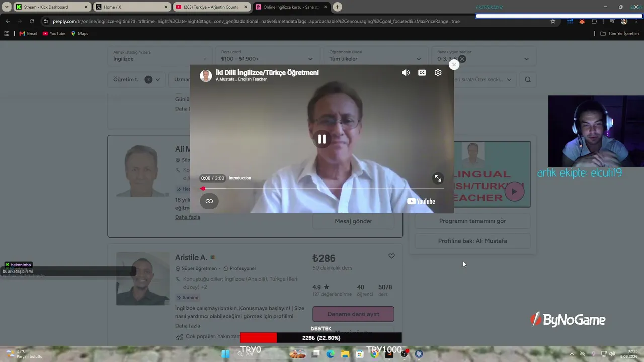The width and height of the screenshot is (644, 362).
Task: Reload the Preply page
Action: click(x=32, y=21)
